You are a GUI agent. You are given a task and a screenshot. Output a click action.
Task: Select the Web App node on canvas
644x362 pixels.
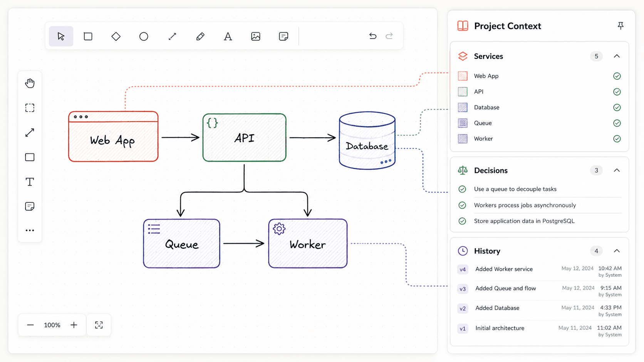[113, 137]
